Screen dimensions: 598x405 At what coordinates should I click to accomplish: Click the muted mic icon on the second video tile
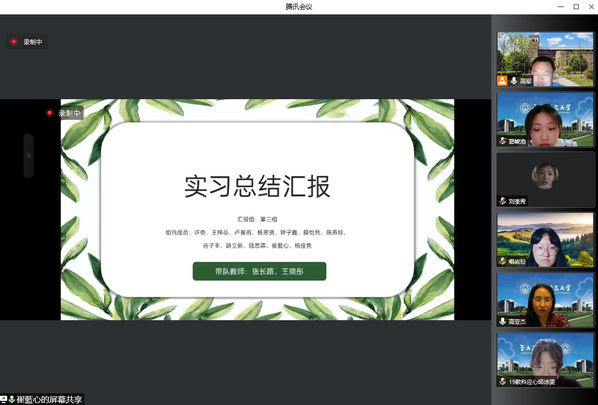pos(503,141)
